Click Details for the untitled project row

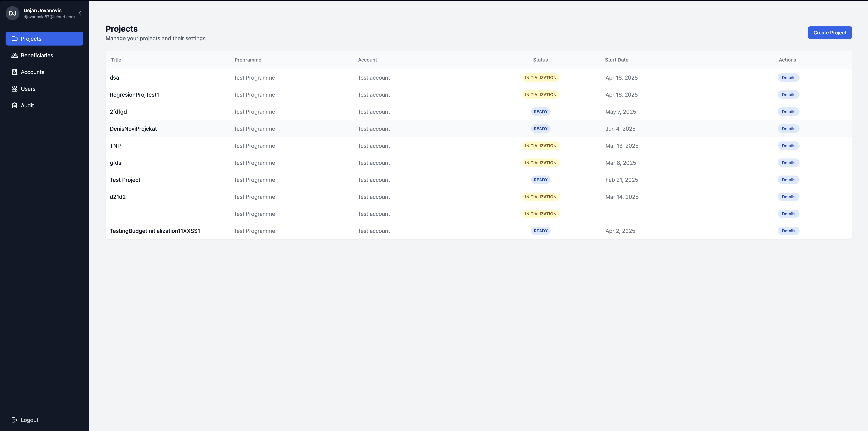coord(788,214)
